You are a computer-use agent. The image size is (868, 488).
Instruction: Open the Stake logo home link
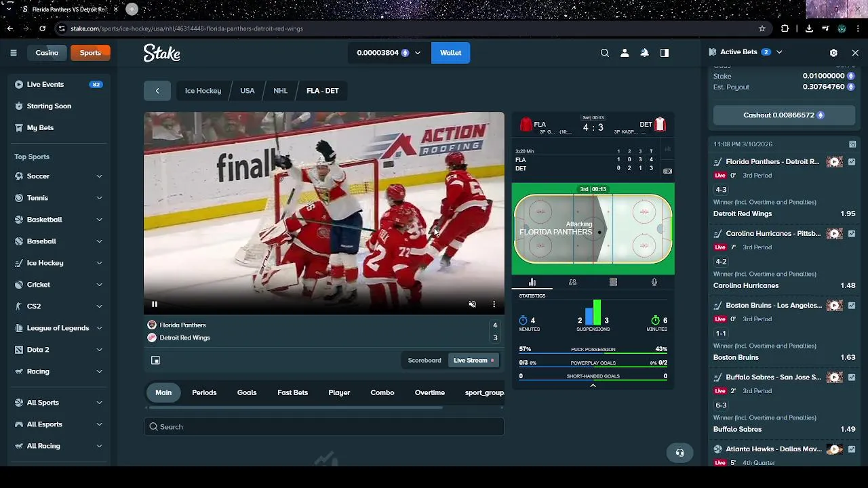tap(161, 53)
